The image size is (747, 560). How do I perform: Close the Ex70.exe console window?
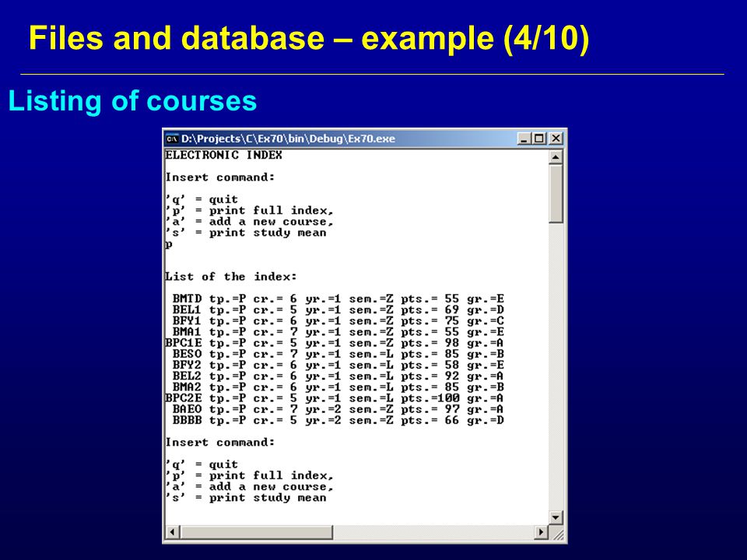point(556,138)
